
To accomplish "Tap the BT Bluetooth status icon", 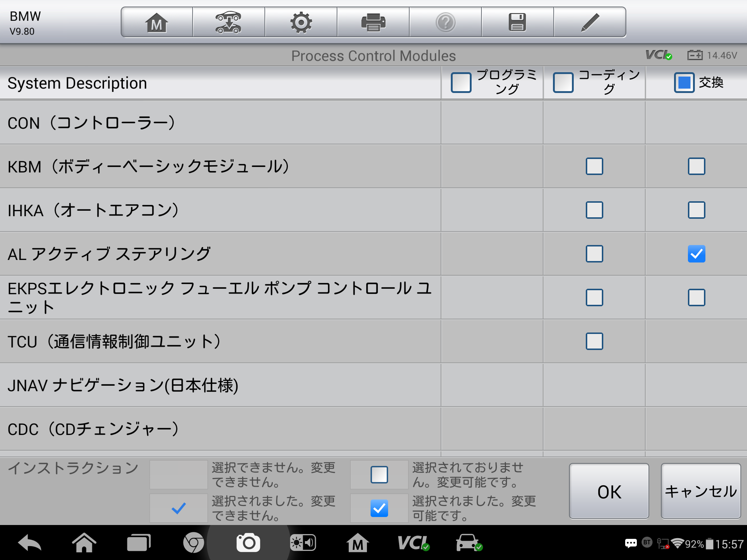I will tap(647, 542).
